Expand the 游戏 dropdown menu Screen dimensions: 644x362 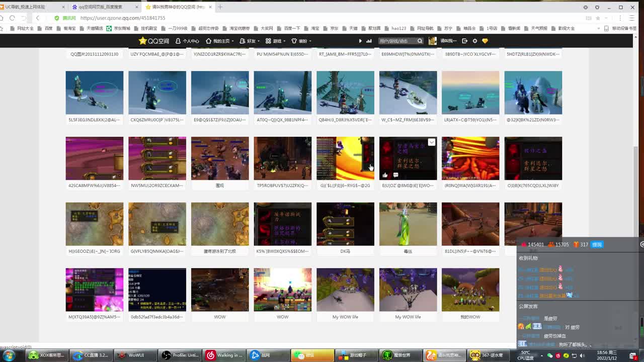[276, 41]
